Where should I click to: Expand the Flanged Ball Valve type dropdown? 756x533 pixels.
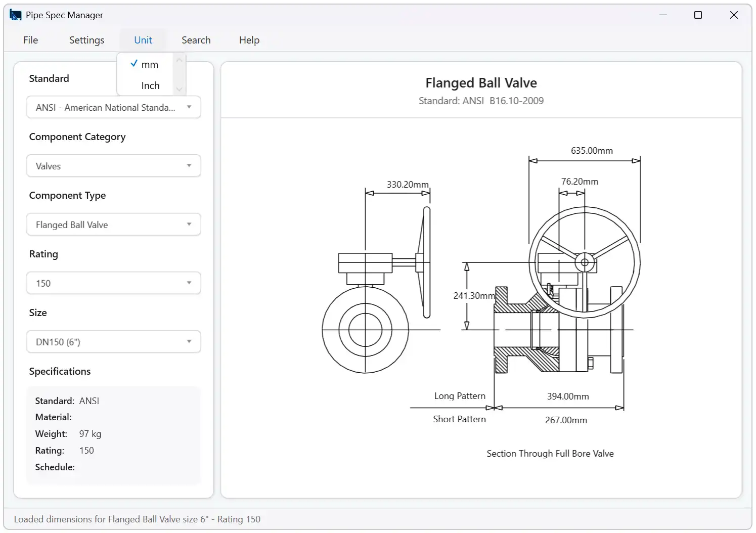(x=114, y=225)
